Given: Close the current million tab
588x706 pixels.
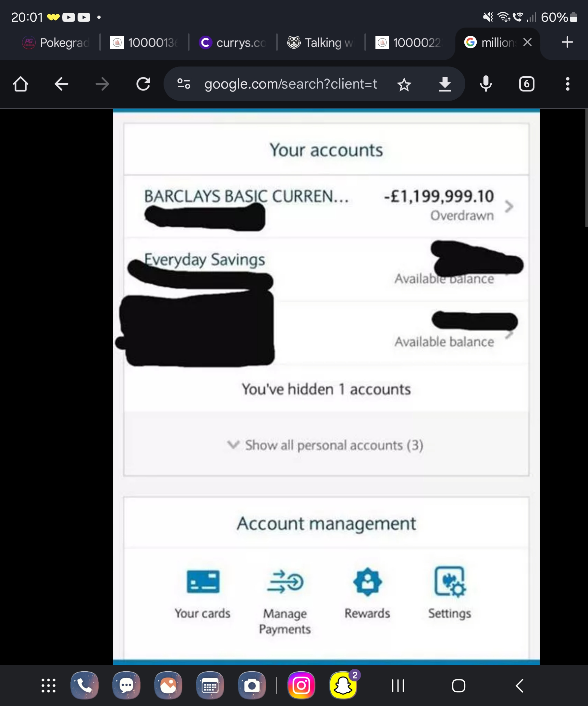Looking at the screenshot, I should (528, 43).
